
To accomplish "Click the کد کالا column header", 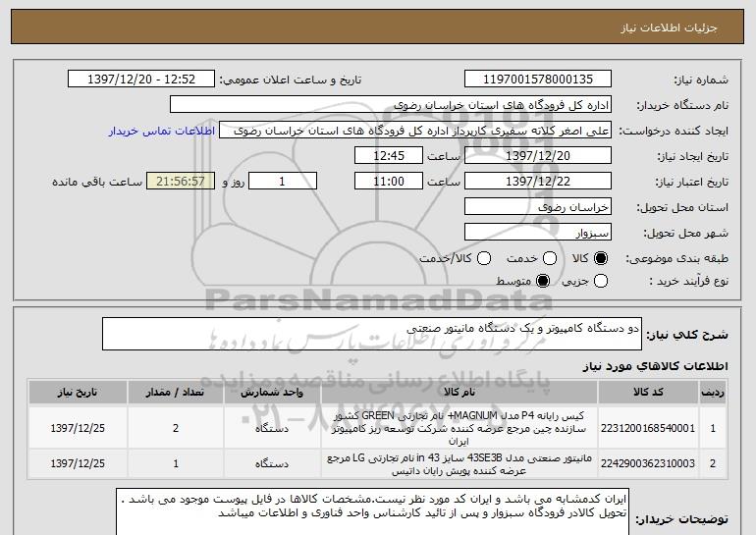I will [x=648, y=393].
